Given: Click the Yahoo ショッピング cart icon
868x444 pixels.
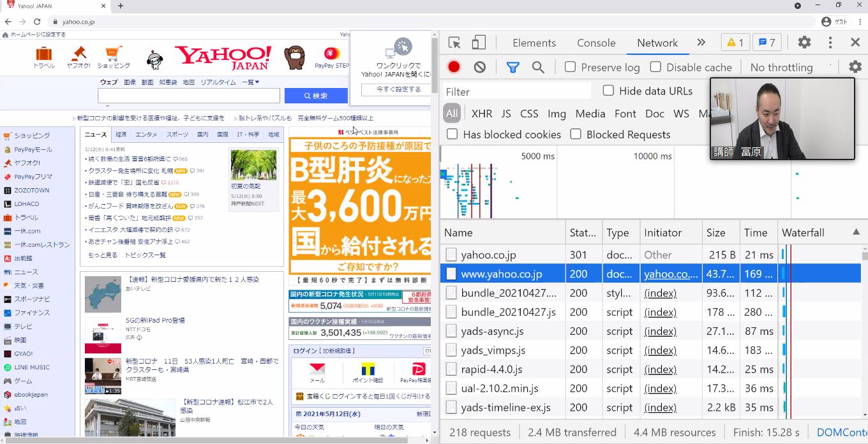Looking at the screenshot, I should pos(113,54).
